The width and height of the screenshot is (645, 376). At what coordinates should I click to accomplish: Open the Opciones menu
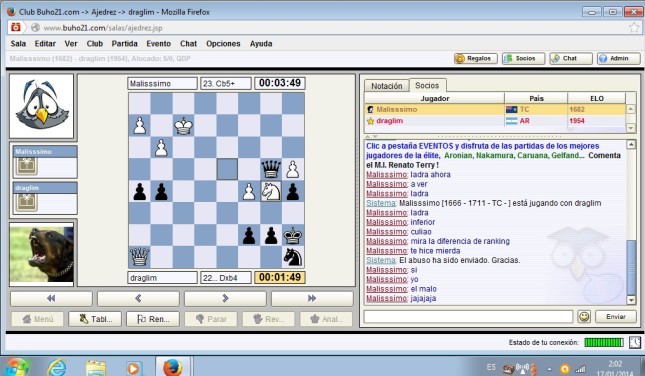[x=223, y=44]
